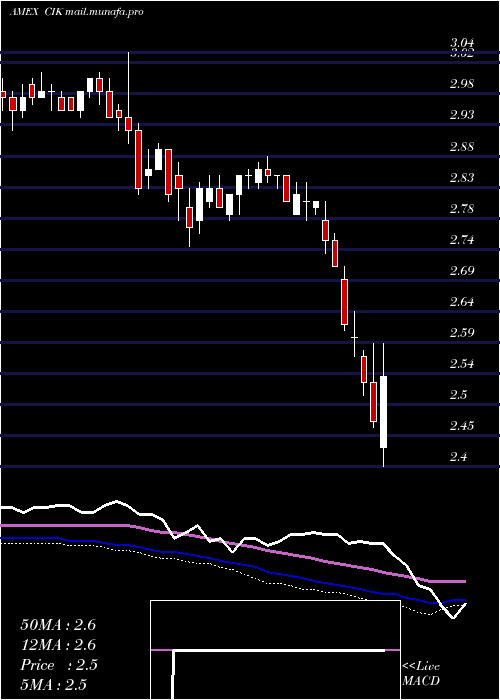Image resolution: width=500 pixels, height=700 pixels.
Task: Click the 2.64 price axis label
Action: click(462, 301)
